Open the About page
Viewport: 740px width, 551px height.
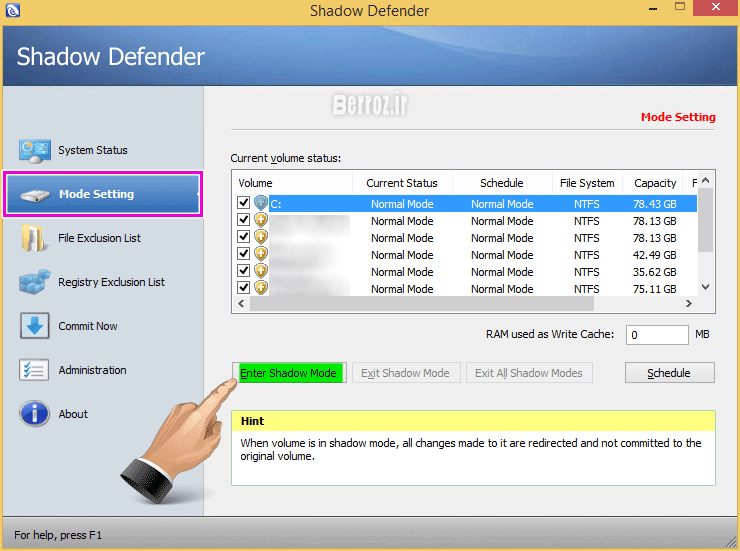(73, 414)
